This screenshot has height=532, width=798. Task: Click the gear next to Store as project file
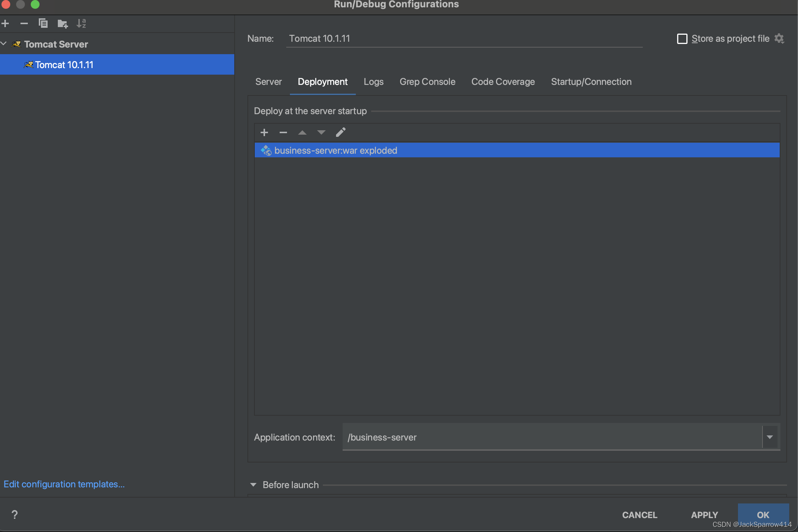[779, 38]
